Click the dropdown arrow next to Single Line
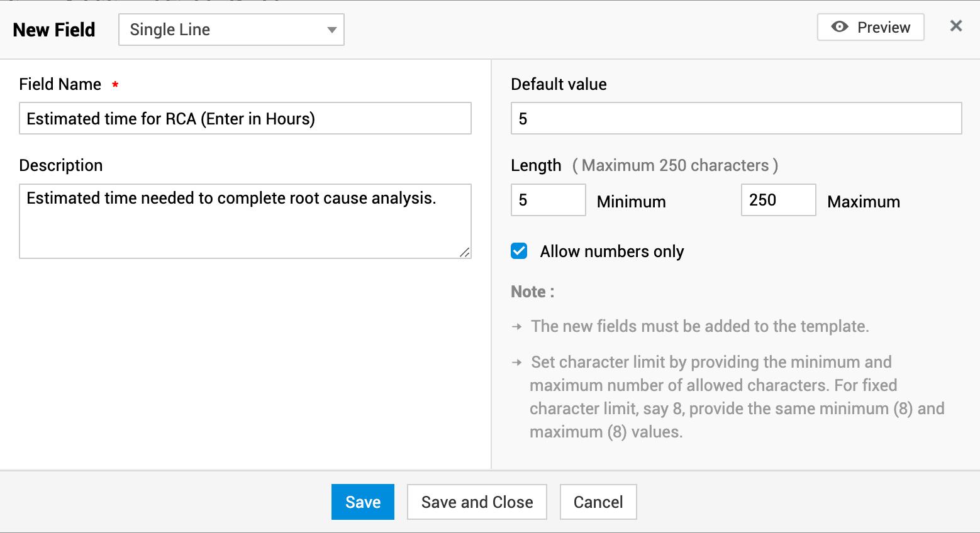The width and height of the screenshot is (980, 533). (331, 30)
